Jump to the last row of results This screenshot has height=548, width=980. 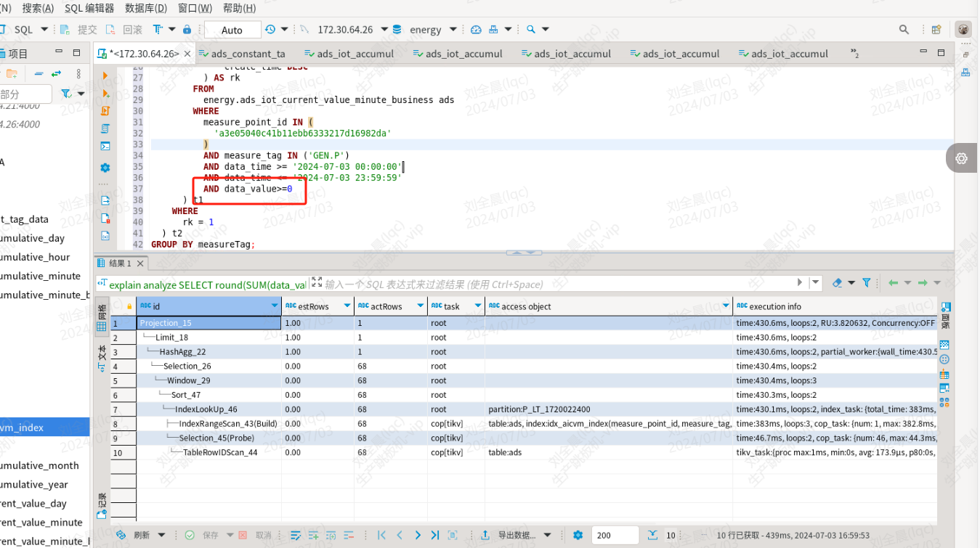(x=434, y=535)
